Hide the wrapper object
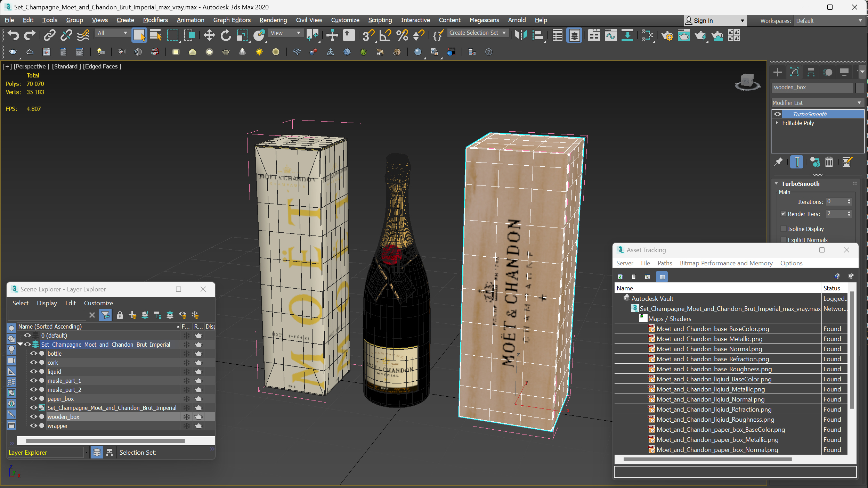The width and height of the screenshot is (868, 488). [x=33, y=425]
